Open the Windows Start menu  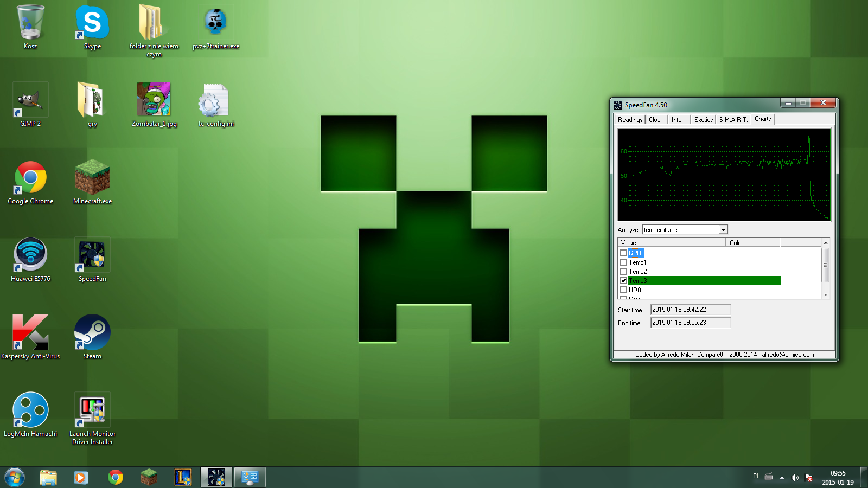pyautogui.click(x=15, y=477)
